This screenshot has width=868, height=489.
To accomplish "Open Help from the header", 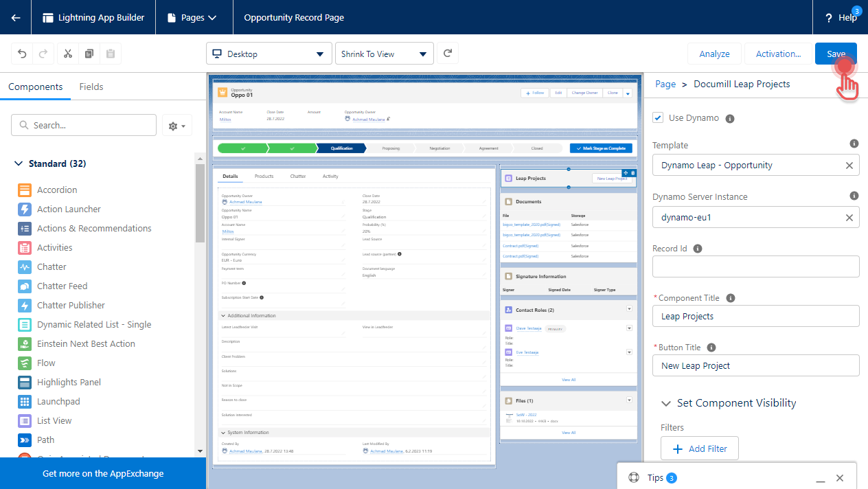I will (838, 17).
